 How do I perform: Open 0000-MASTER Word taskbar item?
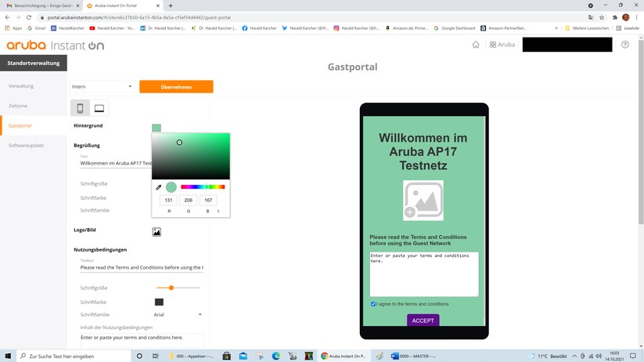(414, 357)
